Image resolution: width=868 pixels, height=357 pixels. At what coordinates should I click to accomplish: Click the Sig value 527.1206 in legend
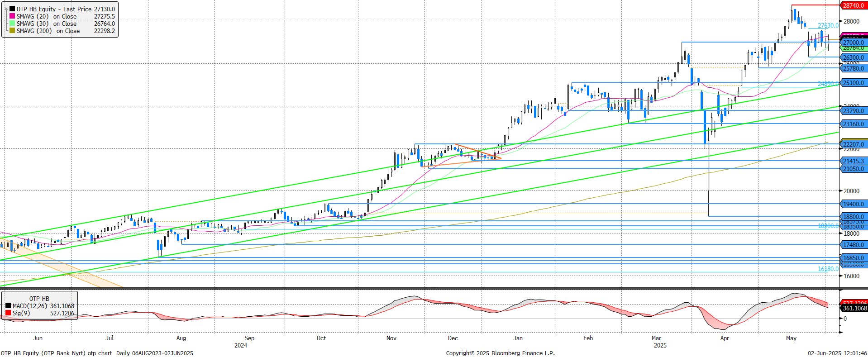tap(62, 313)
